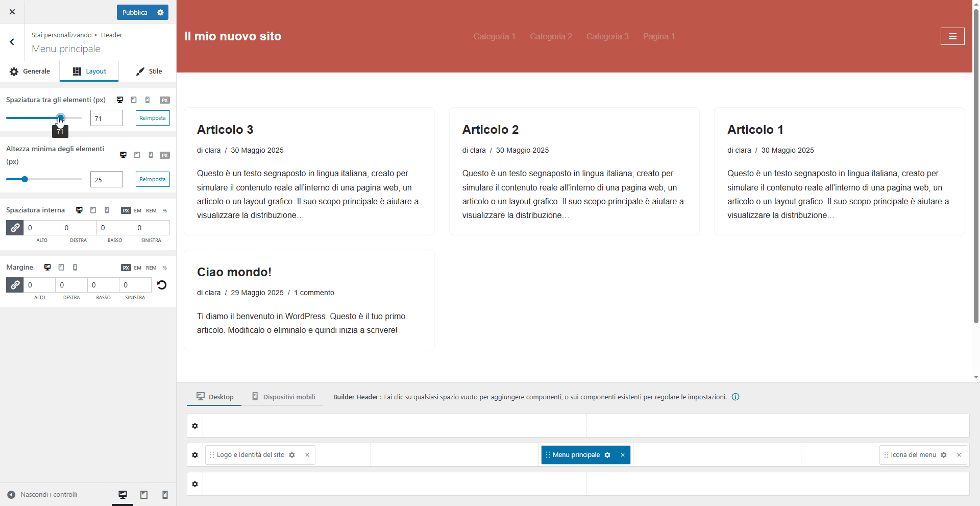Click the Altezza minima degli elementi slider
This screenshot has width=980, height=506.
pos(44,179)
